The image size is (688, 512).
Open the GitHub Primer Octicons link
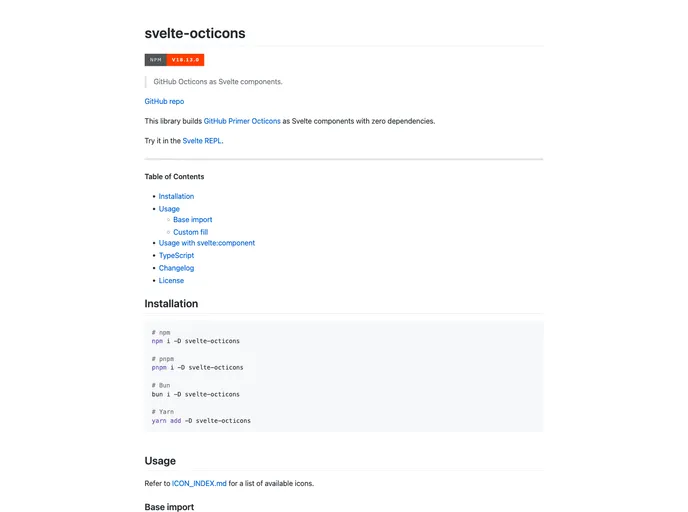(x=242, y=121)
